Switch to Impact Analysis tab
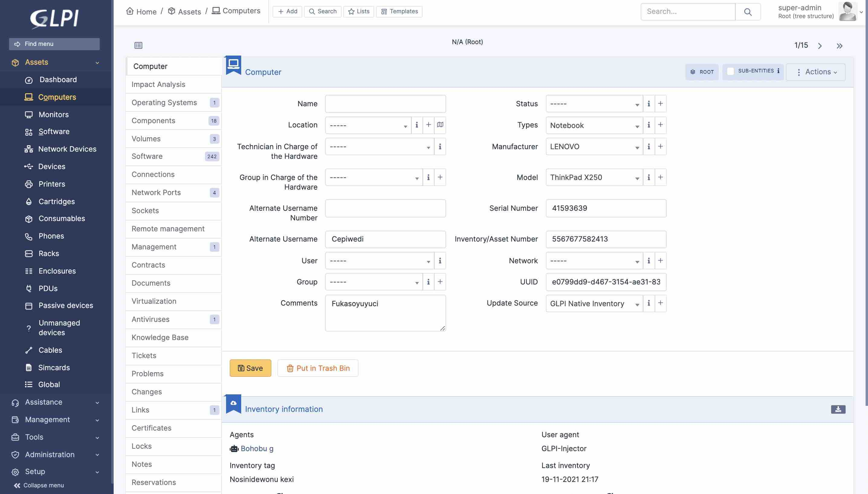This screenshot has height=494, width=868. tap(173, 85)
